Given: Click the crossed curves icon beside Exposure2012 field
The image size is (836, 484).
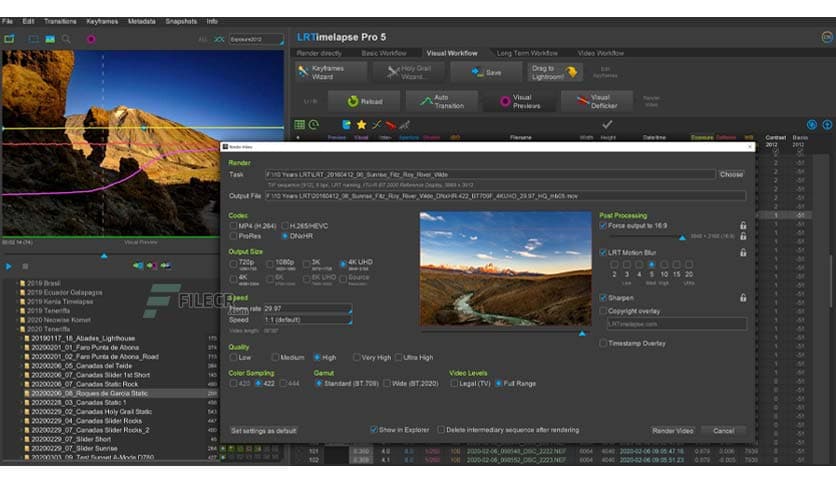Looking at the screenshot, I should coord(219,39).
